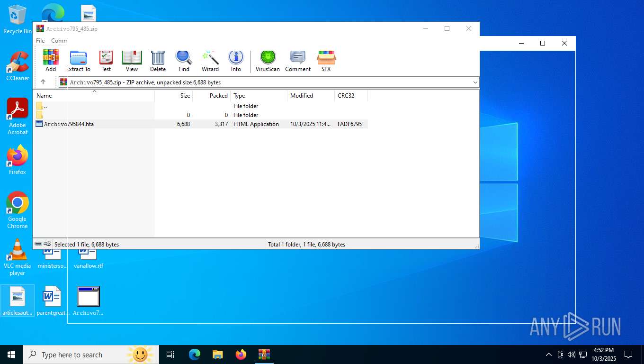Run VirusScan on the archive
Viewport: 644px width, 364px height.
268,61
